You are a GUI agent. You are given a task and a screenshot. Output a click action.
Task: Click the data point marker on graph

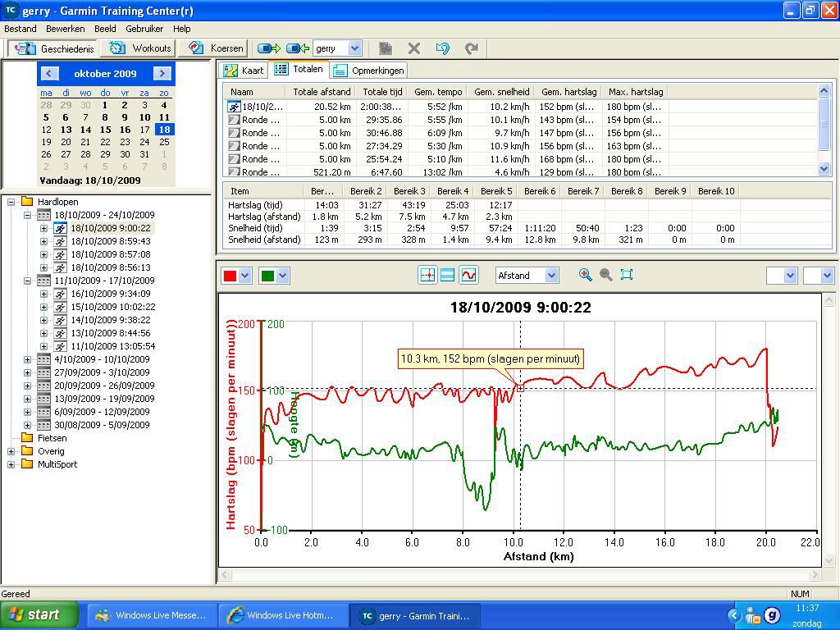point(520,388)
